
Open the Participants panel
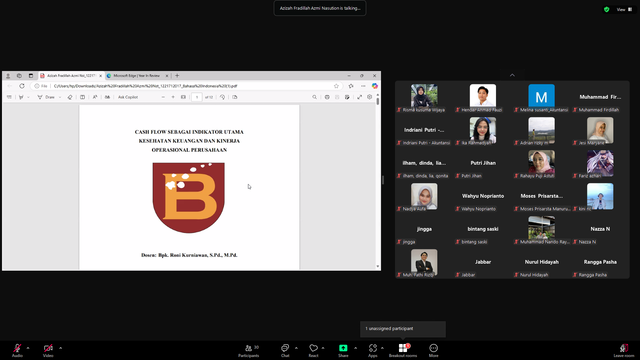[x=249, y=350]
